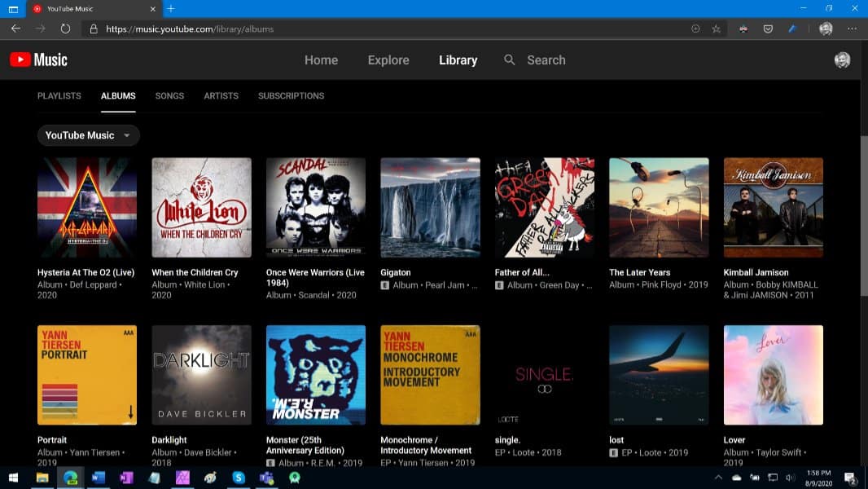The image size is (868, 489).
Task: Open Microsoft Word from the taskbar
Action: click(98, 478)
